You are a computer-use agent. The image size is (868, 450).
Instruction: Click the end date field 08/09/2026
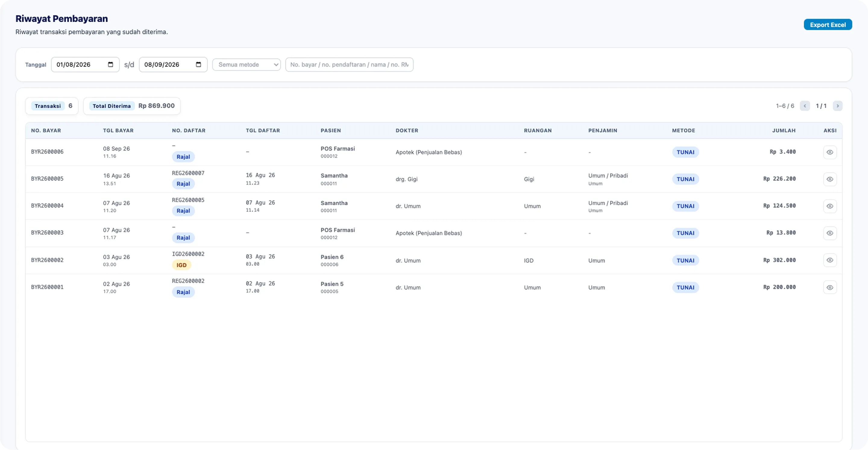click(173, 64)
